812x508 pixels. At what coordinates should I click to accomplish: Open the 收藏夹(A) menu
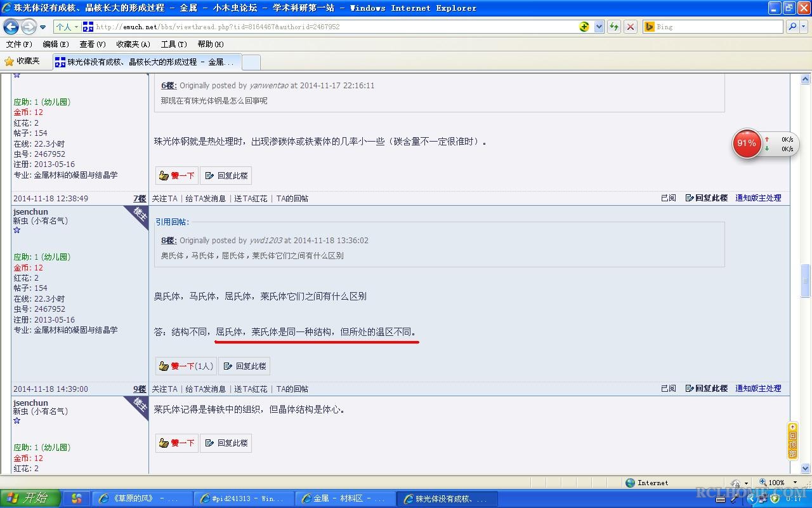click(x=133, y=44)
